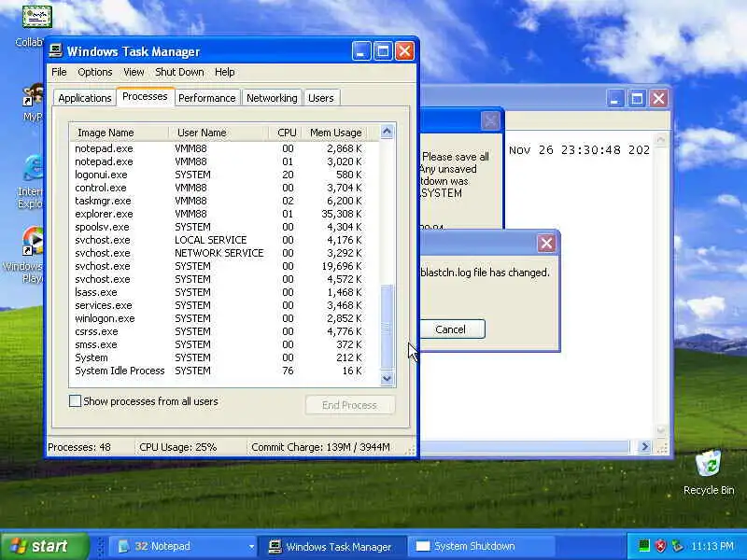Viewport: 747px width, 560px height.
Task: Select the Processes tab
Action: 145,96
